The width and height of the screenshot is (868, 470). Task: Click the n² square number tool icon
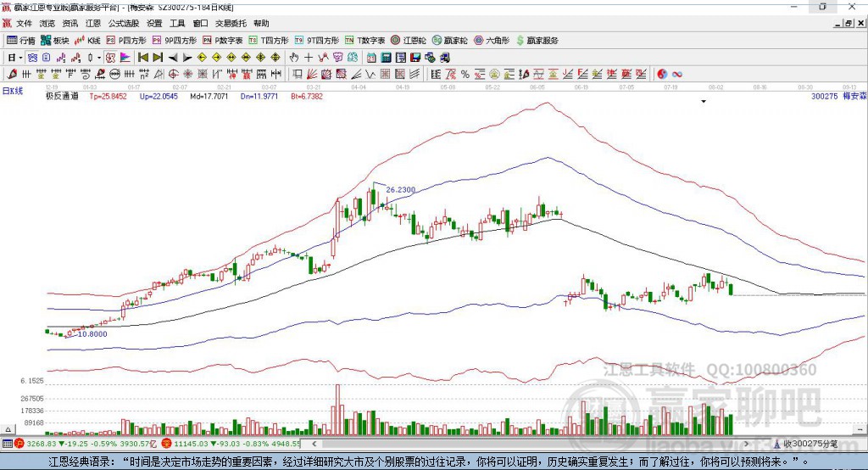pos(144,74)
